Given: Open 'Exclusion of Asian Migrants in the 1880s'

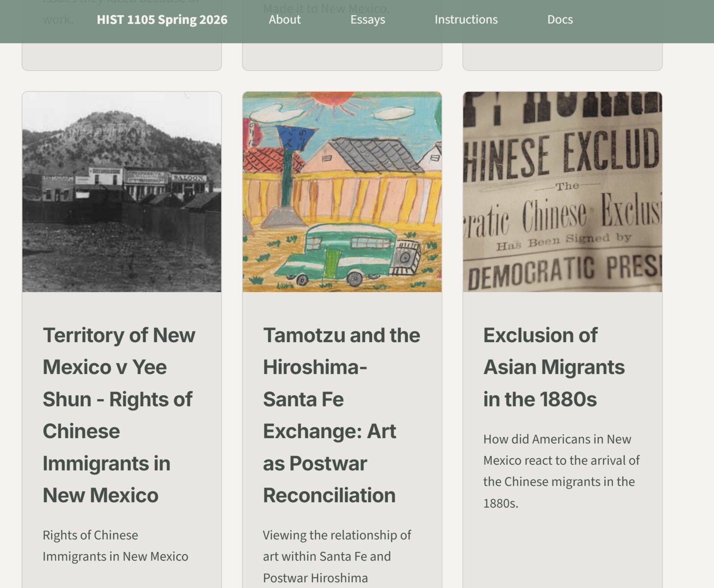Looking at the screenshot, I should click(554, 367).
